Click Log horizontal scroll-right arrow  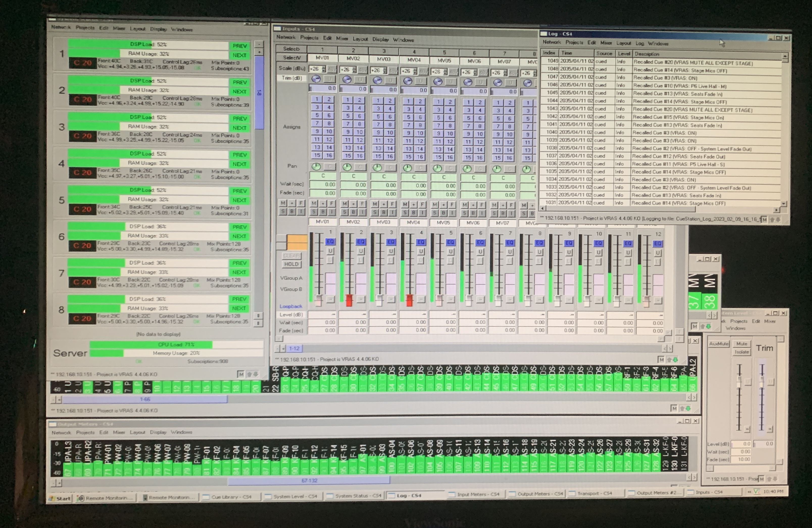777,210
